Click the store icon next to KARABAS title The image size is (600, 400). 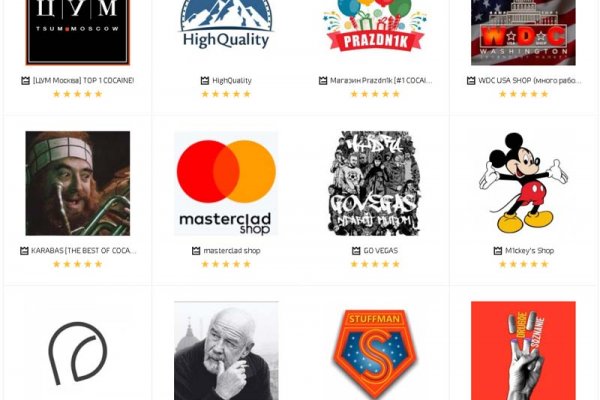[25, 250]
